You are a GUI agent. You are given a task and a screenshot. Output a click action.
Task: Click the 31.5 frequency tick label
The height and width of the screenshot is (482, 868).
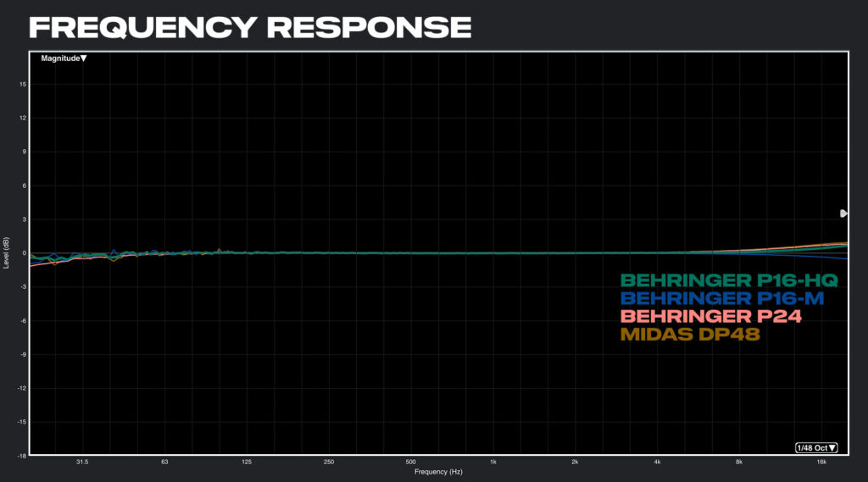(x=82, y=462)
